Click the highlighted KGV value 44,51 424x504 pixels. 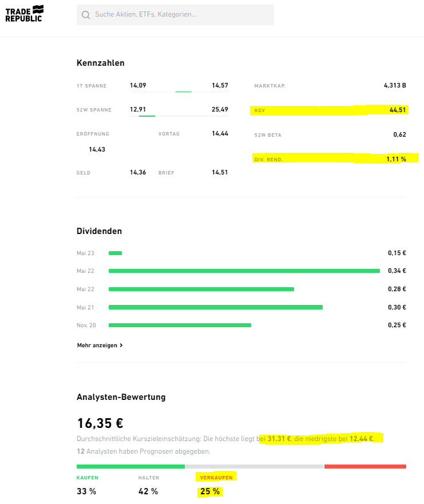(397, 110)
